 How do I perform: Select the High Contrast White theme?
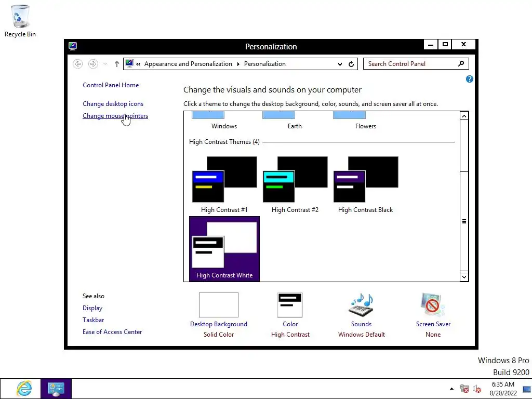[224, 249]
